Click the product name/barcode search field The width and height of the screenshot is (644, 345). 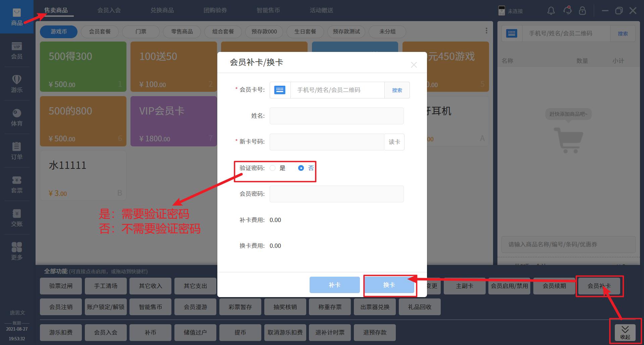click(568, 245)
